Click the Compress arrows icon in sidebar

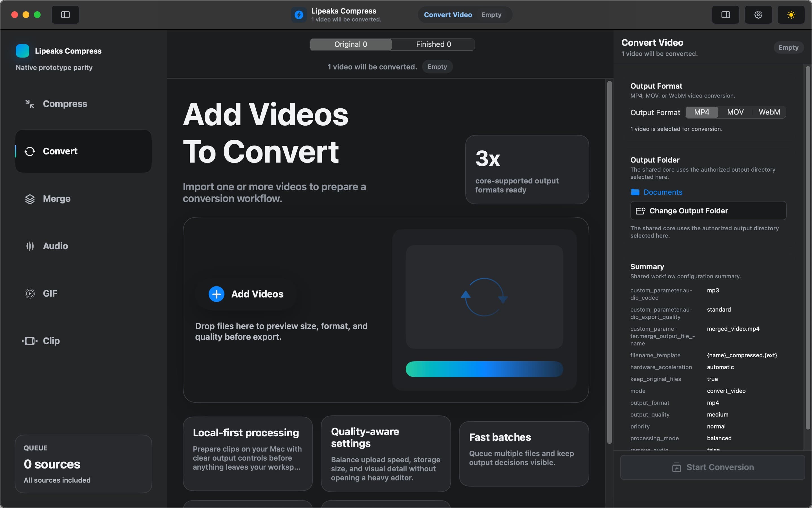(30, 104)
